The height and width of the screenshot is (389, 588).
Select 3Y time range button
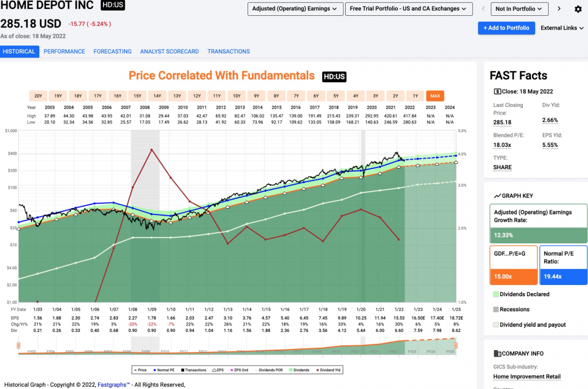(x=376, y=96)
